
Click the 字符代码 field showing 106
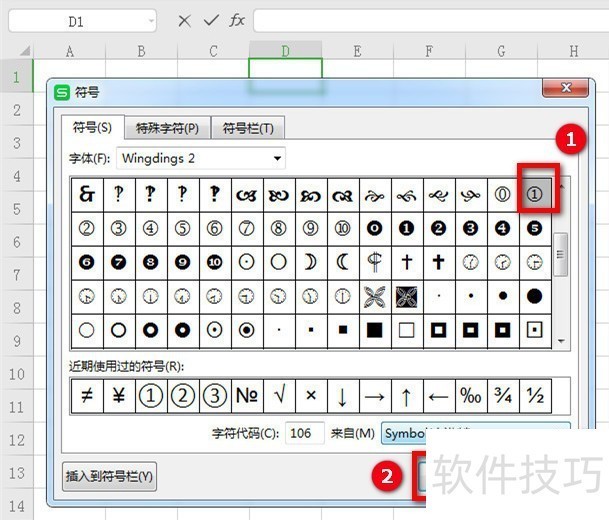point(305,433)
